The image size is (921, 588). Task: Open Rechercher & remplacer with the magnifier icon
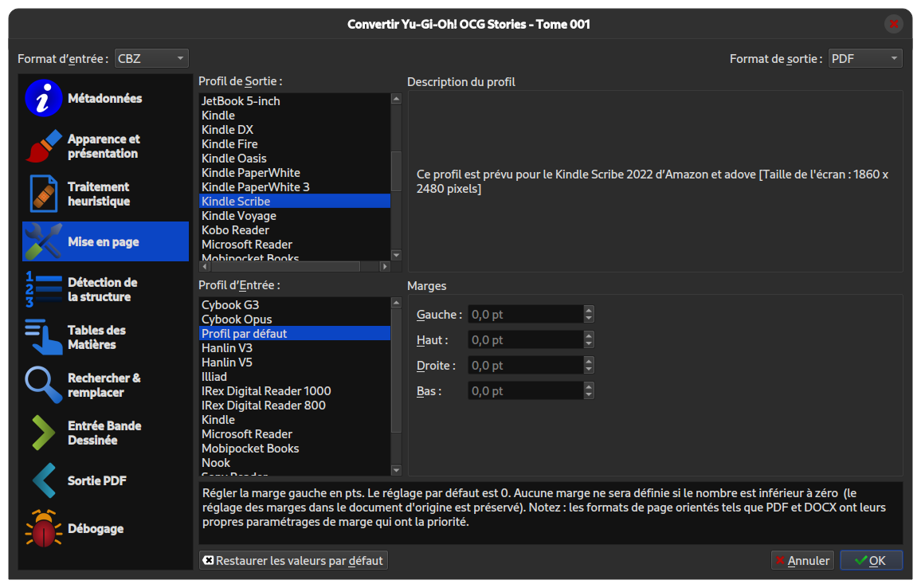click(43, 385)
